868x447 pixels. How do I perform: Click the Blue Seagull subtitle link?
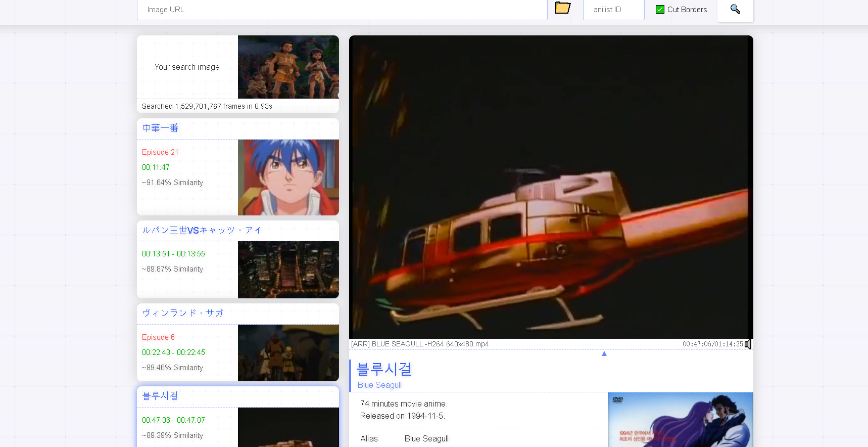(379, 385)
